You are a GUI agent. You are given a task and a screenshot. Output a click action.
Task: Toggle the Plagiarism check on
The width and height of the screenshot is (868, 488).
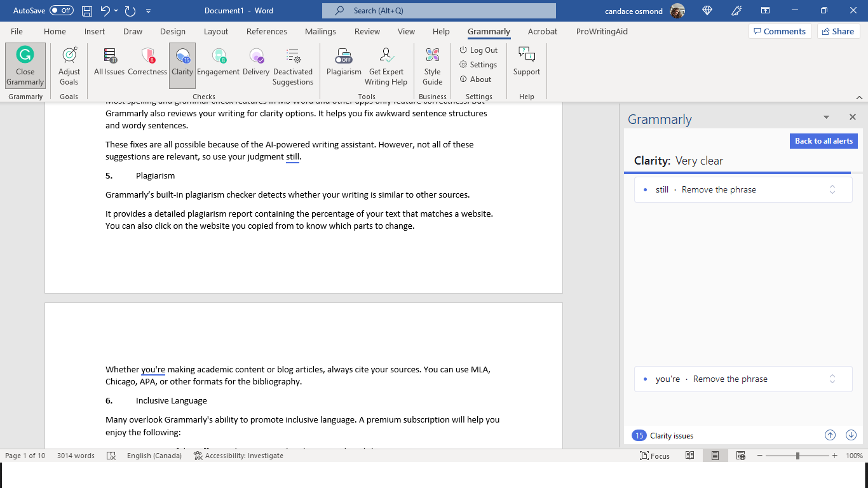tap(344, 62)
